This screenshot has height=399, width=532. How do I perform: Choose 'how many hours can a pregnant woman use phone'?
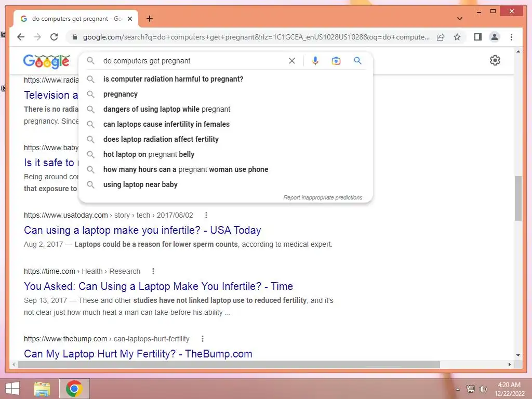click(x=225, y=169)
